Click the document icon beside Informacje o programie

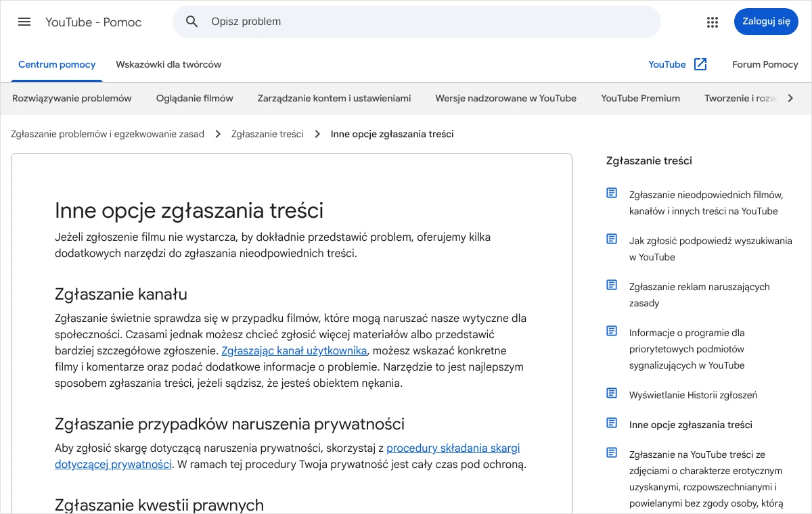pyautogui.click(x=612, y=331)
